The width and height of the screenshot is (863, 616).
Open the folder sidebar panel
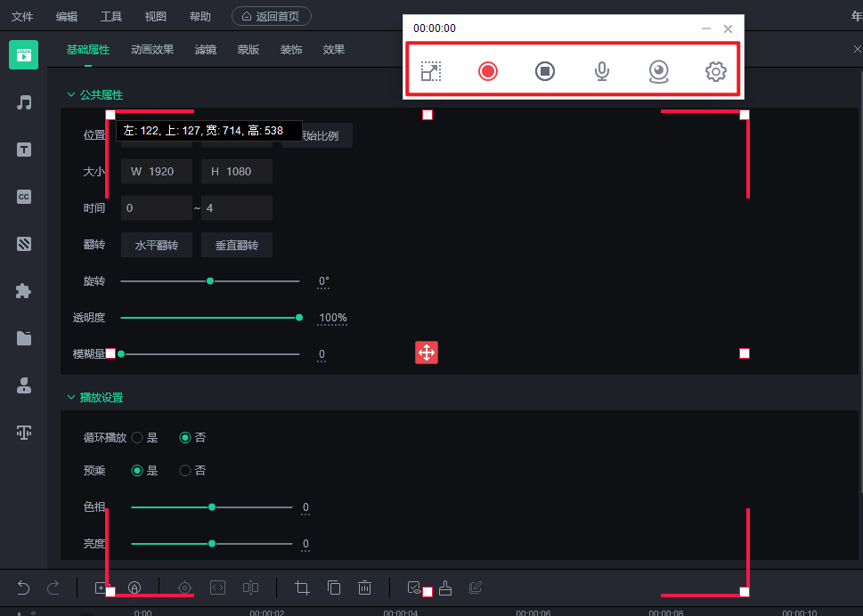[x=24, y=338]
